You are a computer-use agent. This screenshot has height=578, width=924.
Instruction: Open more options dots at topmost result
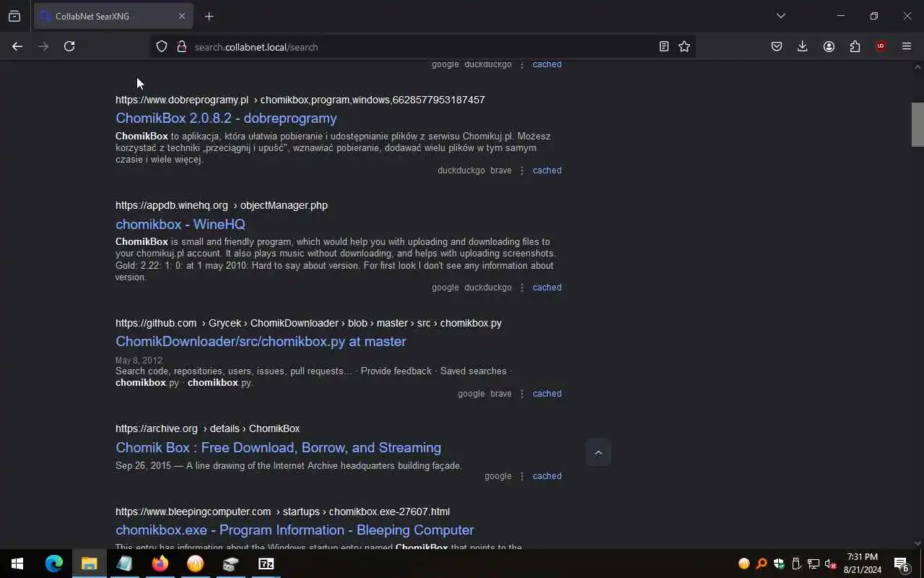[522, 64]
